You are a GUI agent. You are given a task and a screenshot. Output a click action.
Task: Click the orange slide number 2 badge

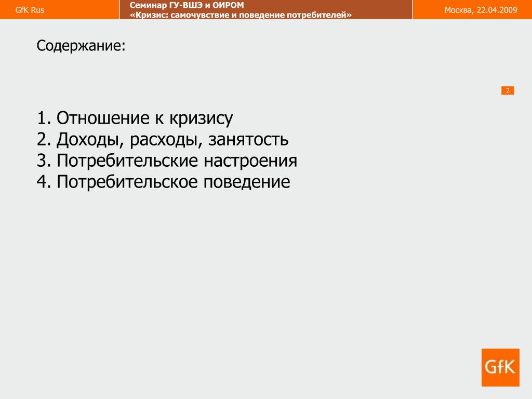(x=508, y=90)
